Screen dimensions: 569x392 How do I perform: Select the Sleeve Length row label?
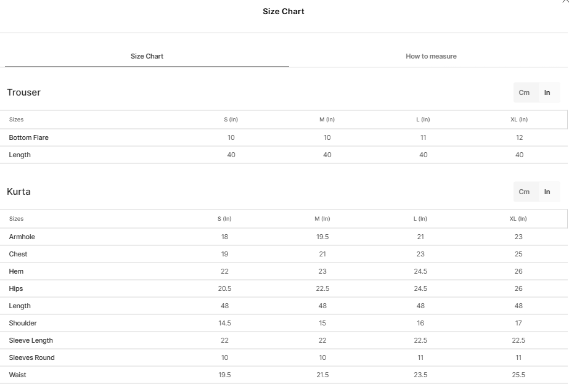[31, 340]
